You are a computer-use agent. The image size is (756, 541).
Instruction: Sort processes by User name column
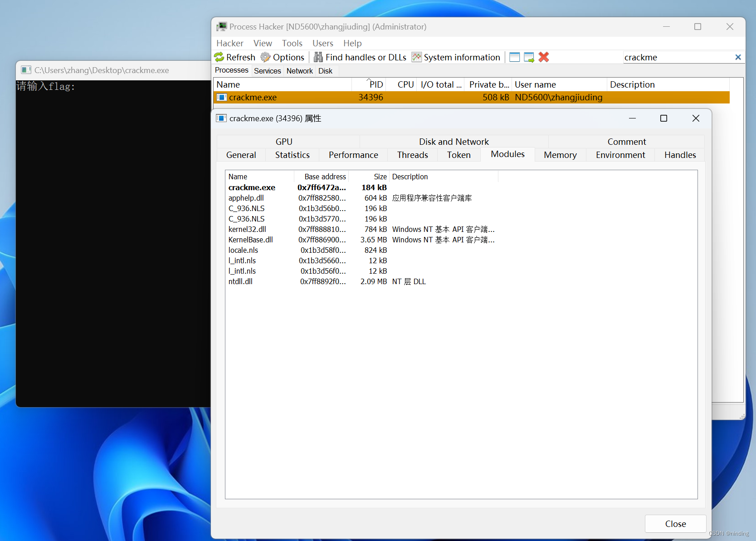[x=559, y=84]
